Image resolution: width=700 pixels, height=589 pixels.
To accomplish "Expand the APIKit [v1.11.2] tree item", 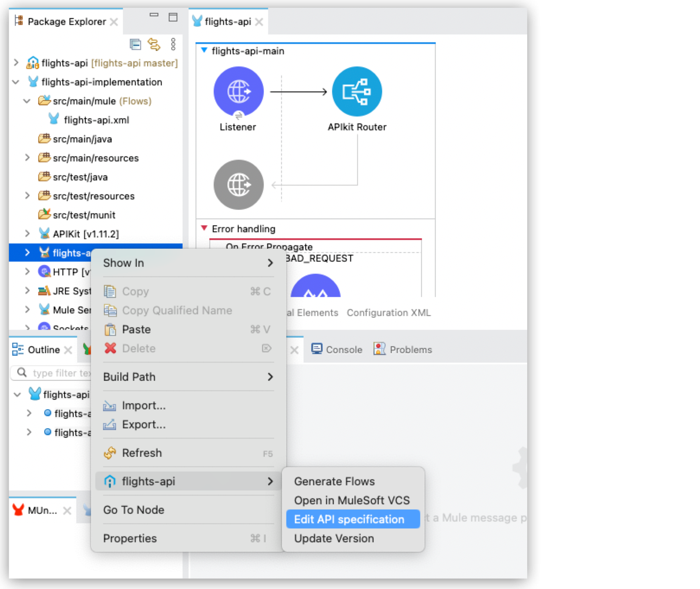I will pos(27,234).
